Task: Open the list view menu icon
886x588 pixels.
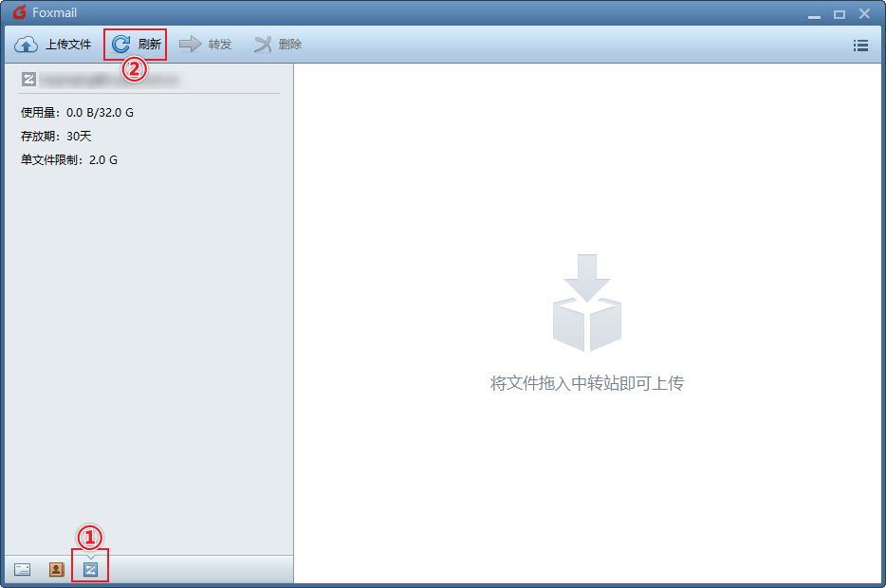Action: click(860, 45)
